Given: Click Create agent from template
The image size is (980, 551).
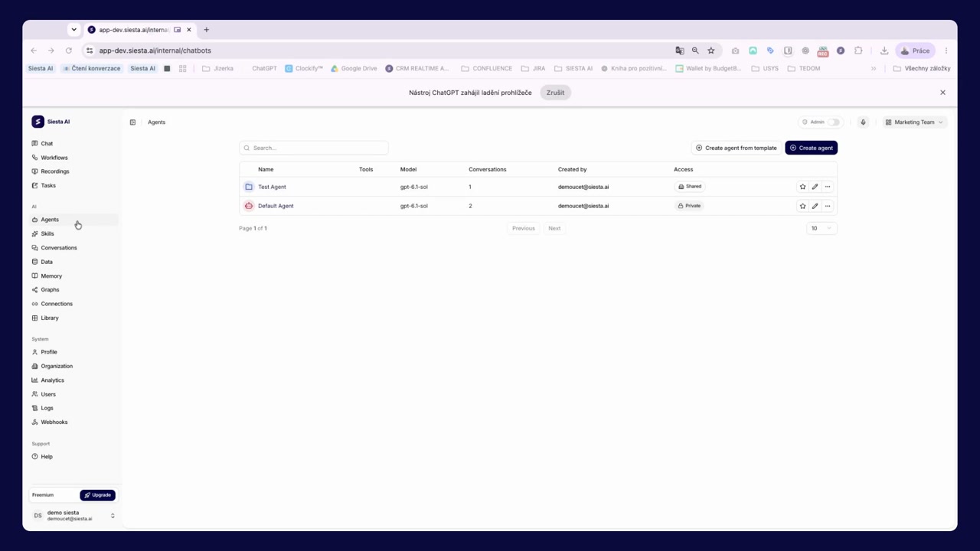Looking at the screenshot, I should point(736,148).
